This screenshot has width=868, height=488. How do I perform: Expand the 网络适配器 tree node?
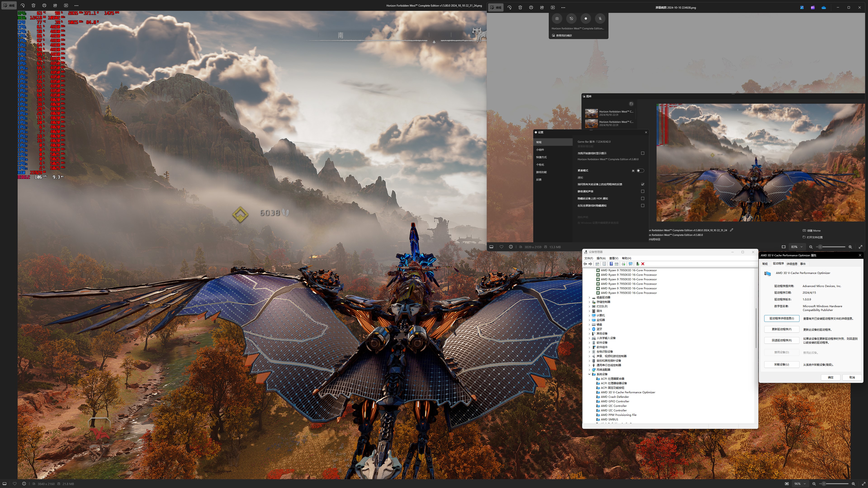tap(589, 370)
